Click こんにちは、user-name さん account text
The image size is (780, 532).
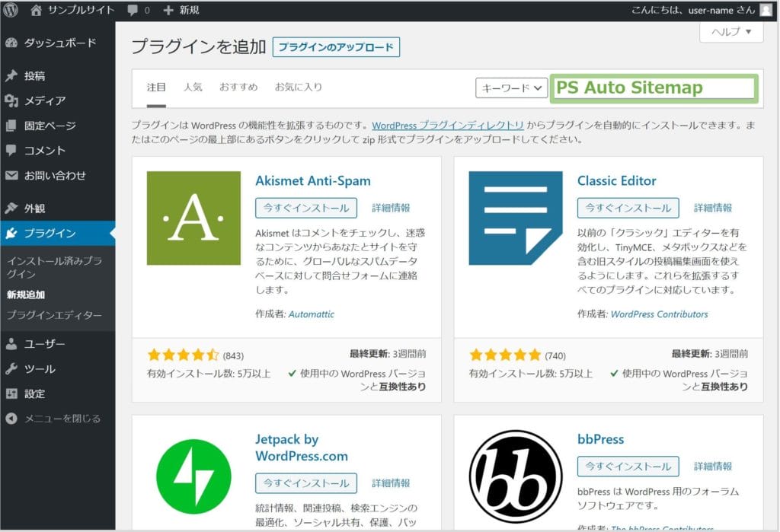coord(693,10)
